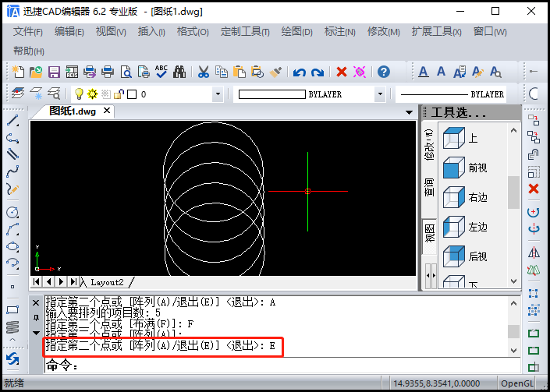
Task: Expand the document tab list arrow
Action: pyautogui.click(x=409, y=112)
